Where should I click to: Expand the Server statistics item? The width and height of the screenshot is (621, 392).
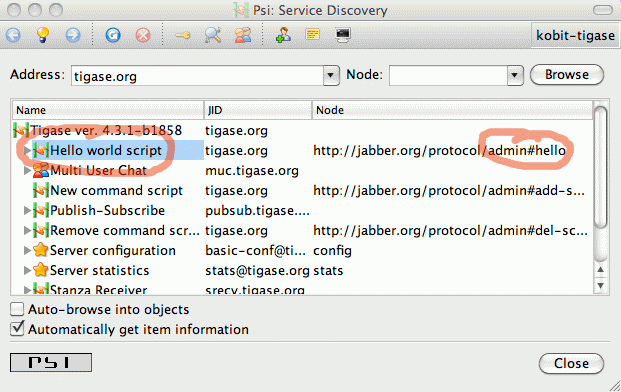27,270
